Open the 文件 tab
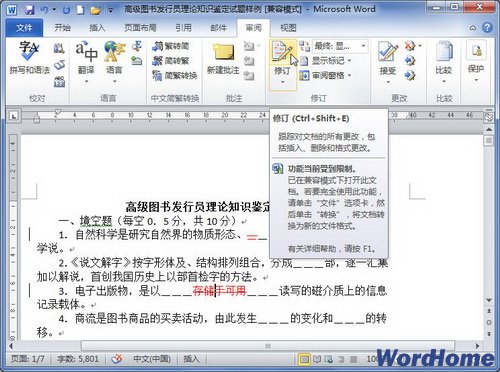Viewport: 500px width, 372px height. (x=24, y=28)
